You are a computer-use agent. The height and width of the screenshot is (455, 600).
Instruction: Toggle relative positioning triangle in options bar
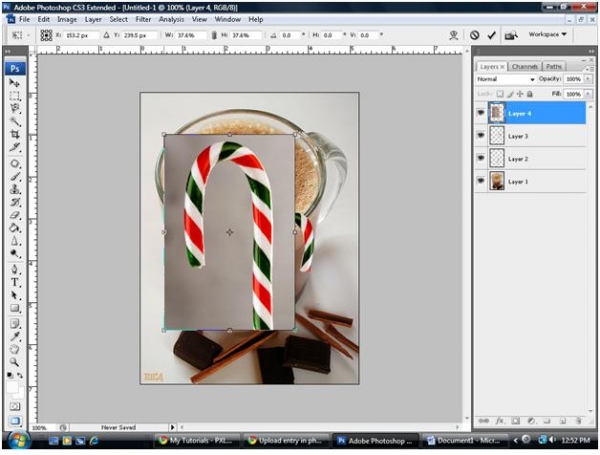pyautogui.click(x=106, y=35)
